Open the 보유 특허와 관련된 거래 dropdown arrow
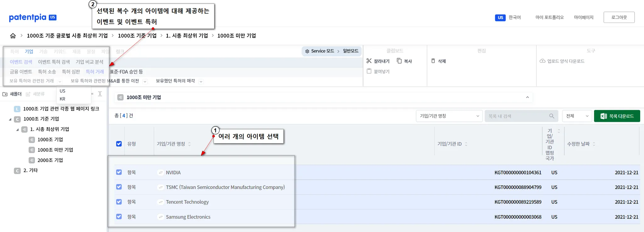 pos(60,81)
